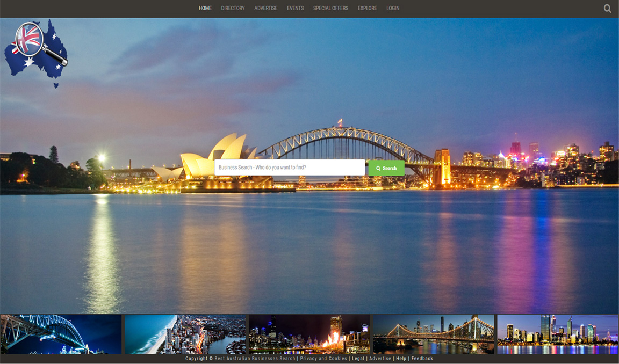This screenshot has height=364, width=619.
Task: Select LOGIN from the navigation bar
Action: (x=393, y=8)
